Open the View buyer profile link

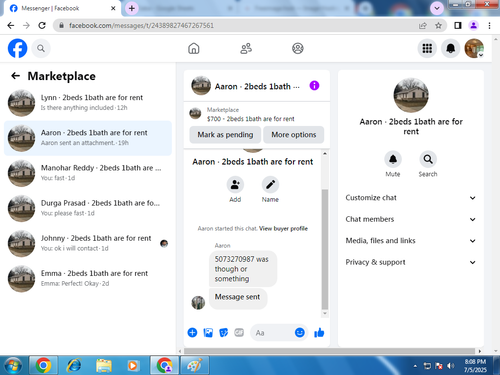tap(283, 229)
